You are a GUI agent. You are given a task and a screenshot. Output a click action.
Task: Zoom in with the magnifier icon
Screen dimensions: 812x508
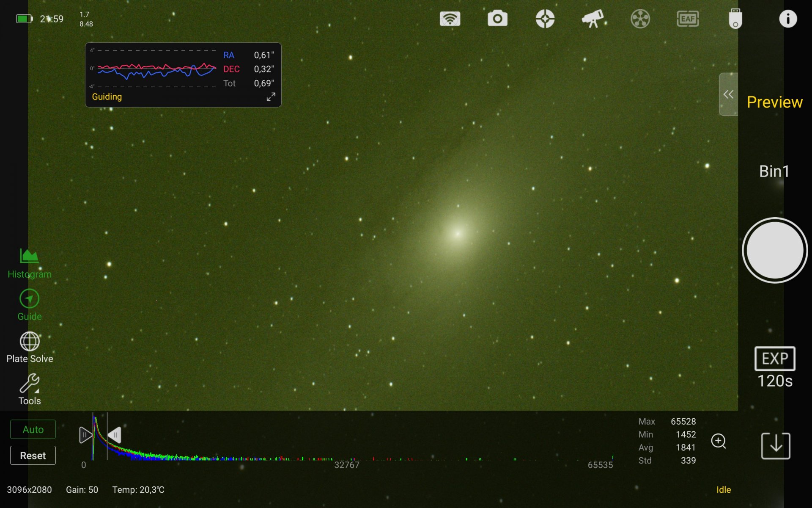pyautogui.click(x=719, y=441)
